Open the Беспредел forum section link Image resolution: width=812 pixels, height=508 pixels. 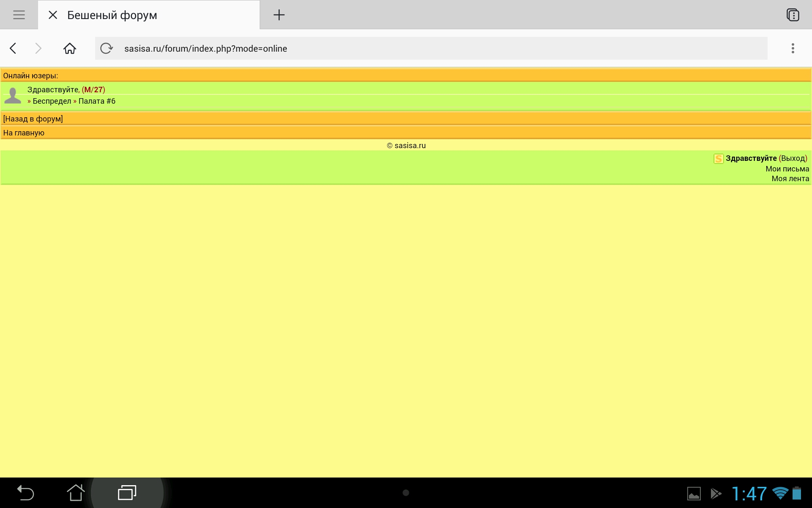52,101
